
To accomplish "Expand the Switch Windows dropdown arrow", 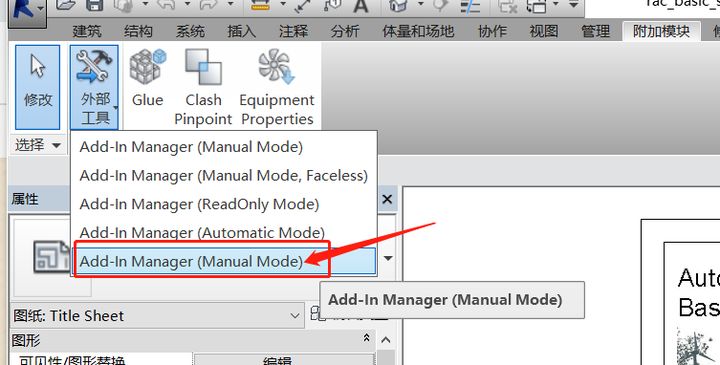I will (556, 5).
